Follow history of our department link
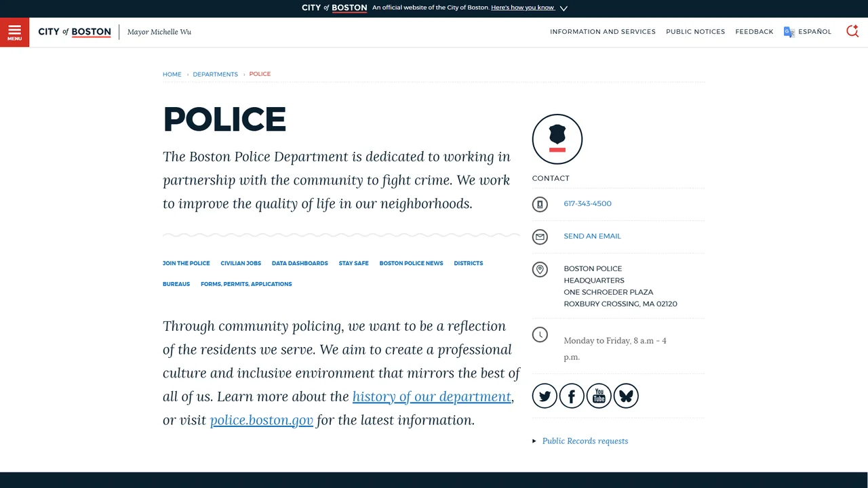The height and width of the screenshot is (488, 868). (x=432, y=396)
